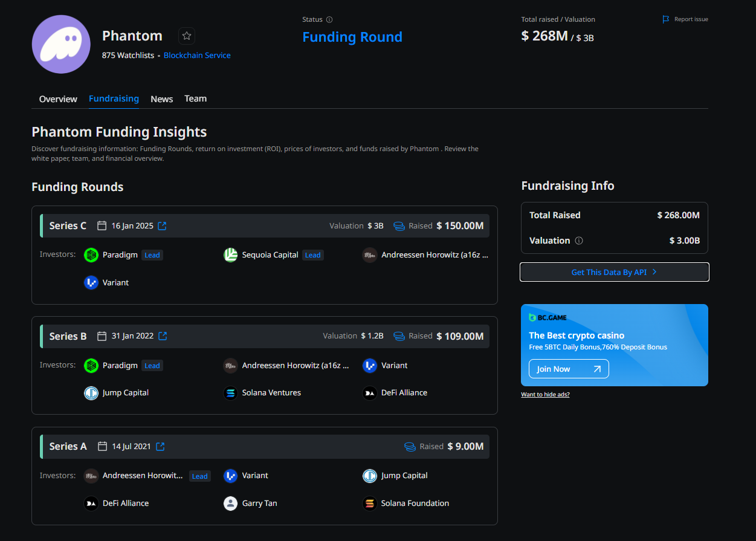Open the Team tab
This screenshot has height=541, width=756.
(195, 99)
